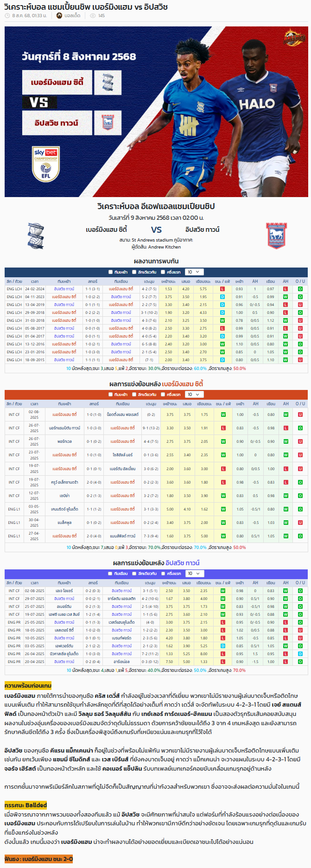311x868 pixels.
Task: Click the Sky Bet EFL Championship logo
Action: click(45, 164)
